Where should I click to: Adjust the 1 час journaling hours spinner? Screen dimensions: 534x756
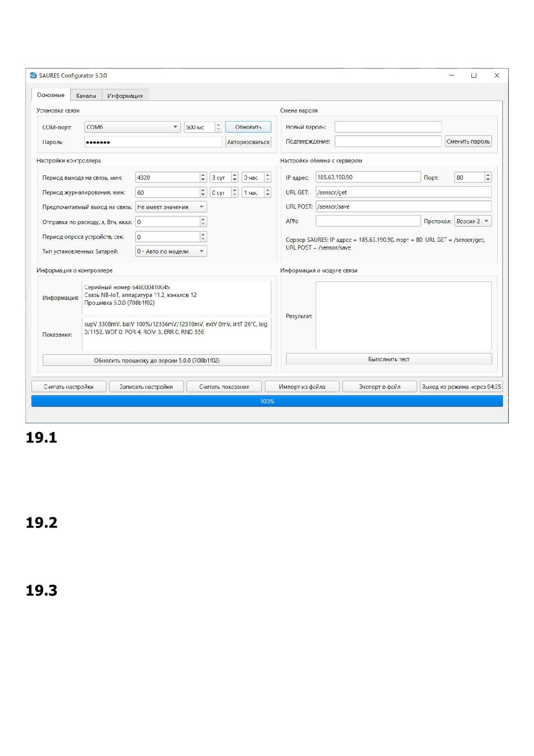256,193
